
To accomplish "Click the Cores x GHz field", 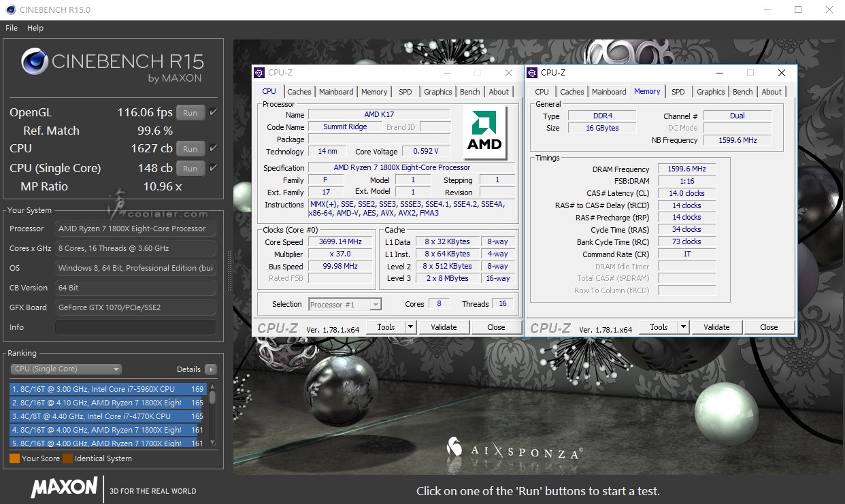I will (x=135, y=248).
